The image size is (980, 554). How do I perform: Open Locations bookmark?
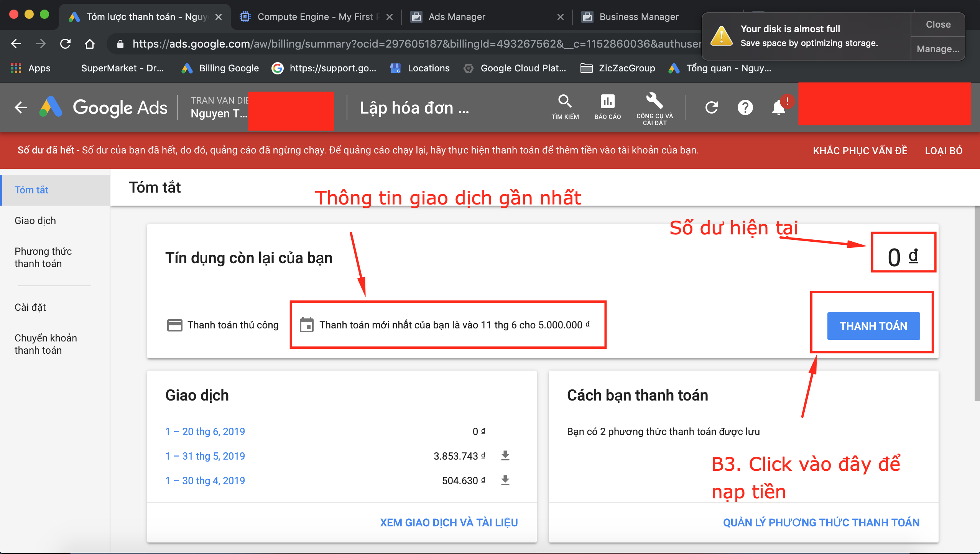[x=420, y=68]
